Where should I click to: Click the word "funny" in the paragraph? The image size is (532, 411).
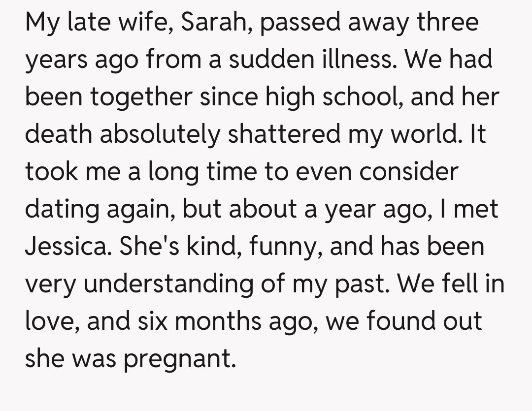(286, 246)
